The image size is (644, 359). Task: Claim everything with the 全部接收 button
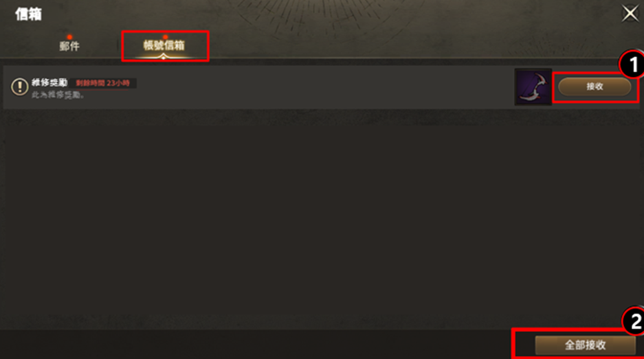pyautogui.click(x=586, y=345)
